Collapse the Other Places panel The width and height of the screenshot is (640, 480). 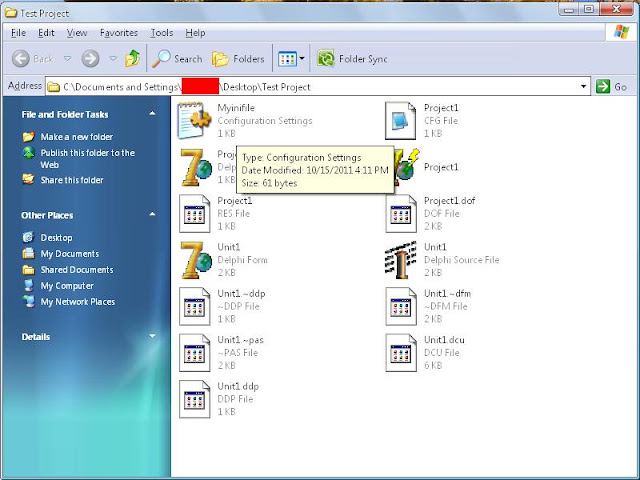pyautogui.click(x=152, y=215)
